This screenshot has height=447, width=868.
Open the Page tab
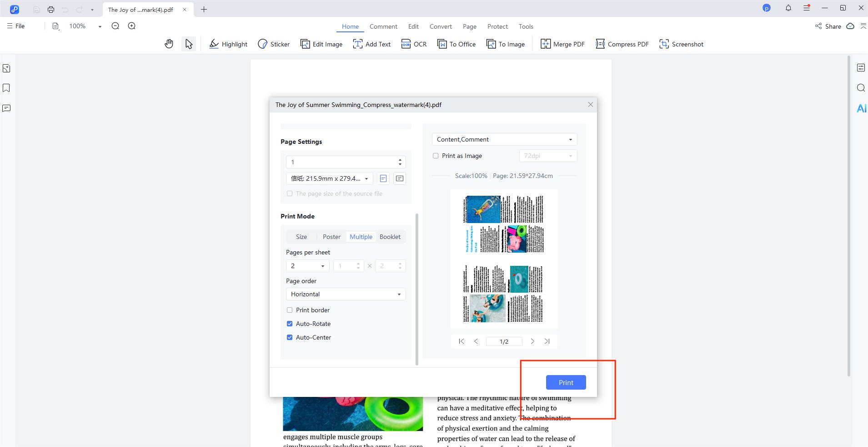470,26
